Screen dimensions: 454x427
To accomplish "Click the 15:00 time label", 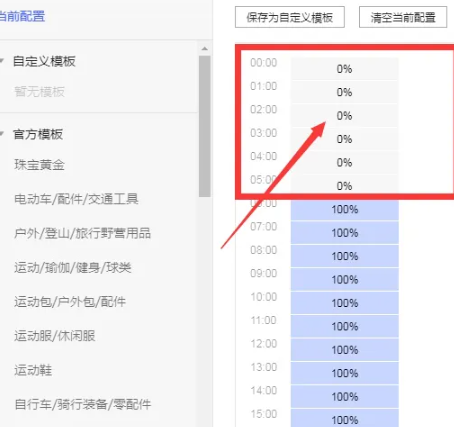I will 264,414.
